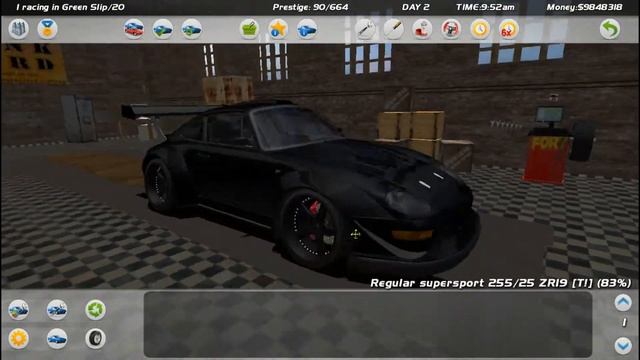Click the blue car body icon in the bottom panel
Screen dimensions: 640x360
[57, 338]
